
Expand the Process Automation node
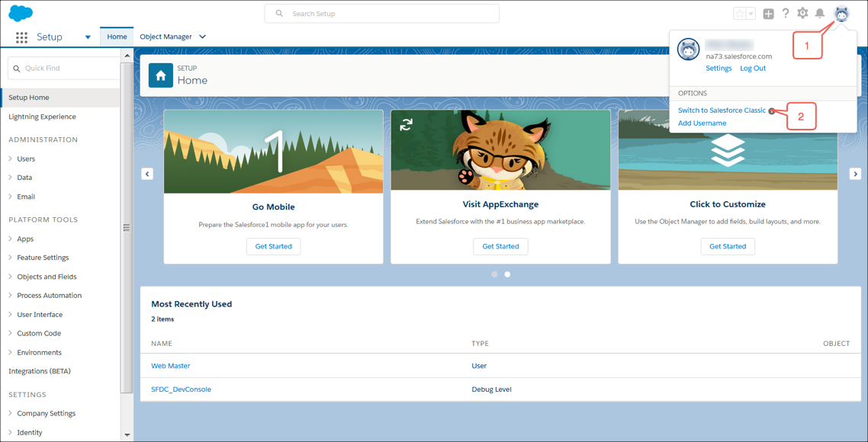[11, 296]
